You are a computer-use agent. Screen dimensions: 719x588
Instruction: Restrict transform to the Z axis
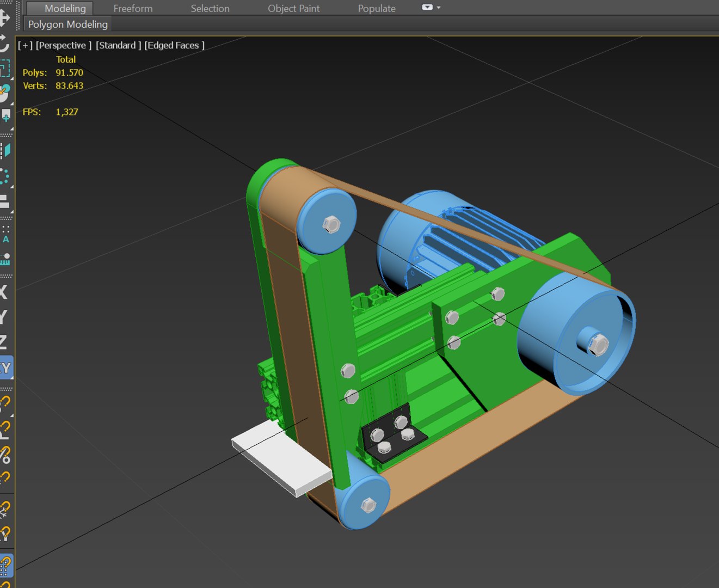(4, 342)
